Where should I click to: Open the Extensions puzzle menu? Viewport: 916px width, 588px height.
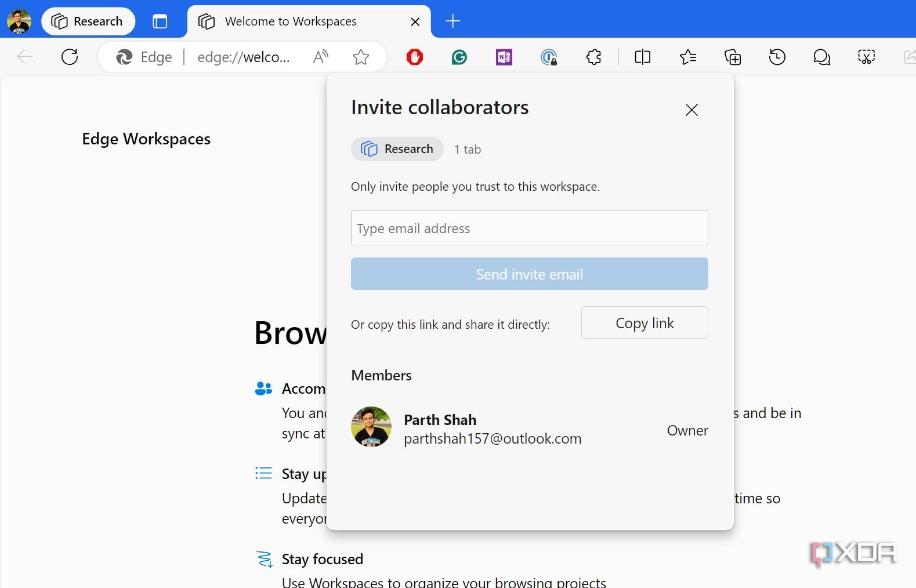(x=593, y=57)
